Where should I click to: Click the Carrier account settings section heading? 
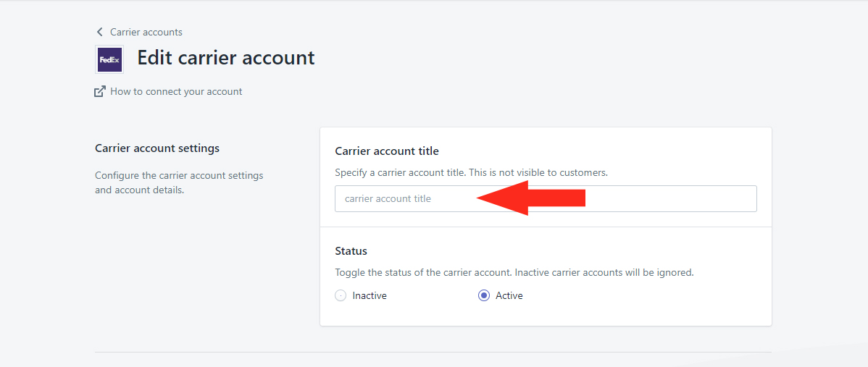pos(157,148)
